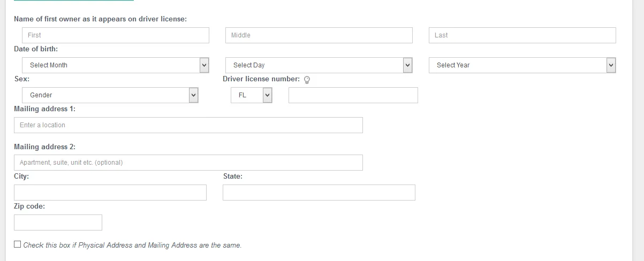Click the Last name input field
This screenshot has height=261, width=644.
[x=522, y=35]
